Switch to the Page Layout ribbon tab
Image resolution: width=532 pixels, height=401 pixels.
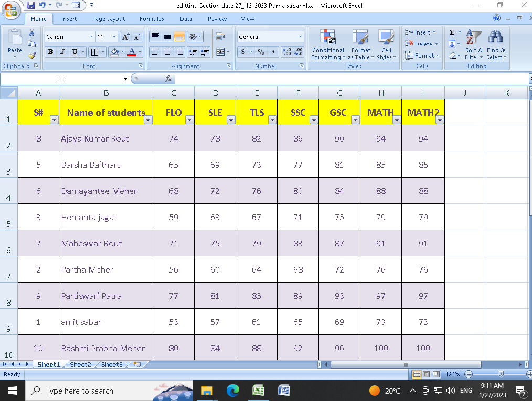[x=108, y=19]
